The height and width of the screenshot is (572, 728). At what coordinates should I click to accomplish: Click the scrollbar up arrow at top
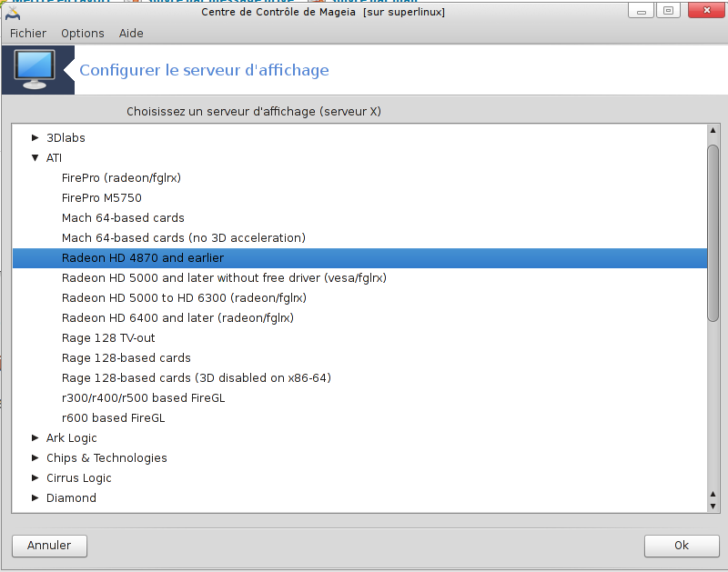pyautogui.click(x=713, y=130)
